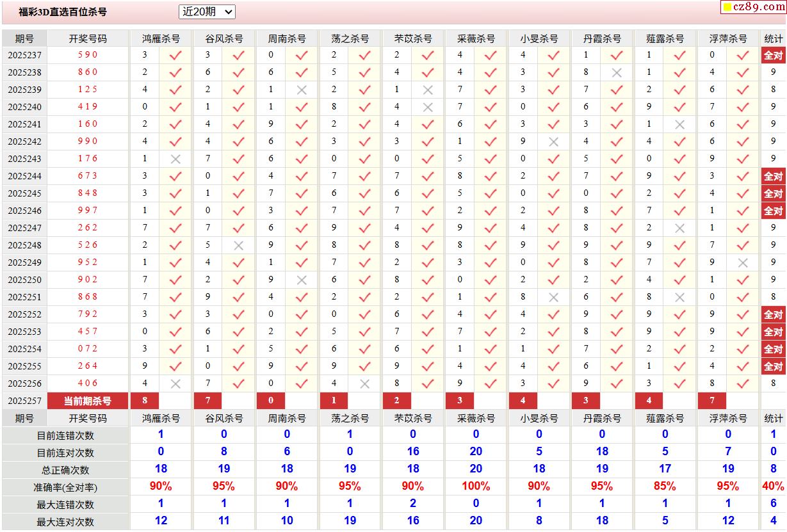
Task: Click the cross mark for 薤露杀号 in row 2025247
Action: click(680, 228)
